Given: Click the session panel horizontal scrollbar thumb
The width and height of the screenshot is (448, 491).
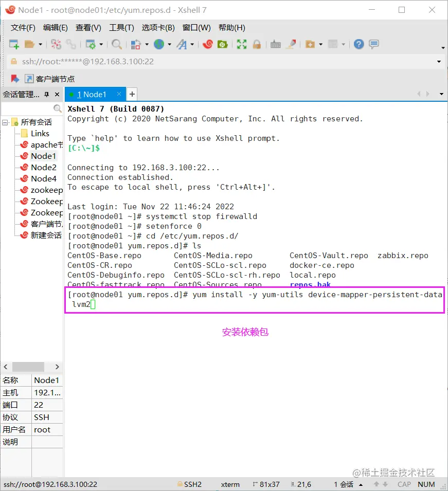Looking at the screenshot, I should pyautogui.click(x=28, y=367).
